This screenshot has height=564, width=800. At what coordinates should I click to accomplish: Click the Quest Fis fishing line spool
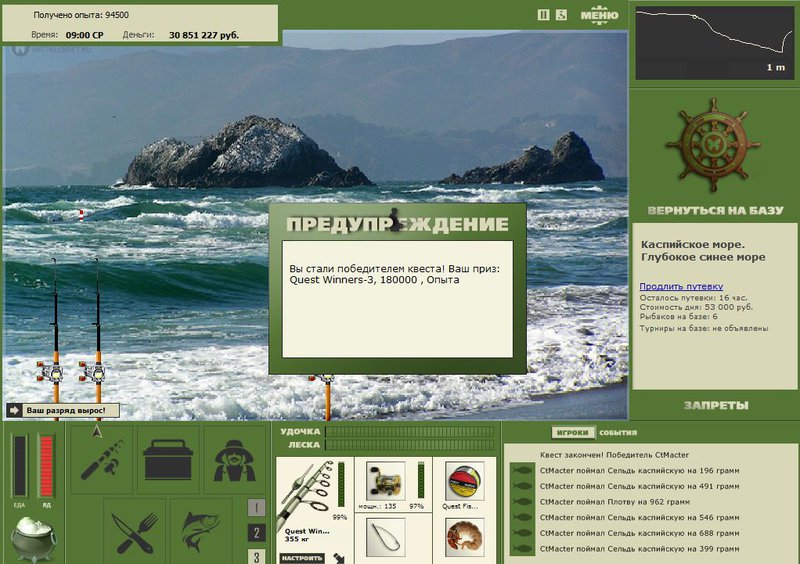click(464, 481)
